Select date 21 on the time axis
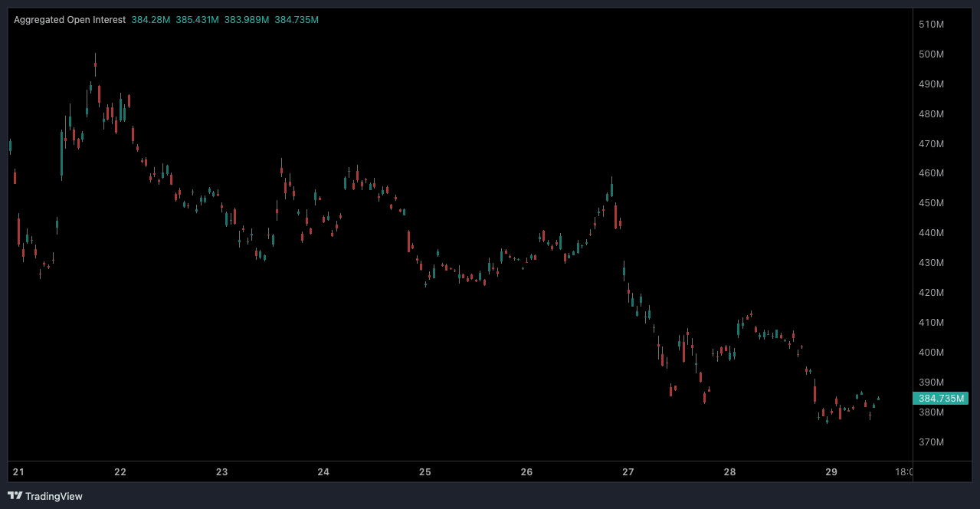 19,472
